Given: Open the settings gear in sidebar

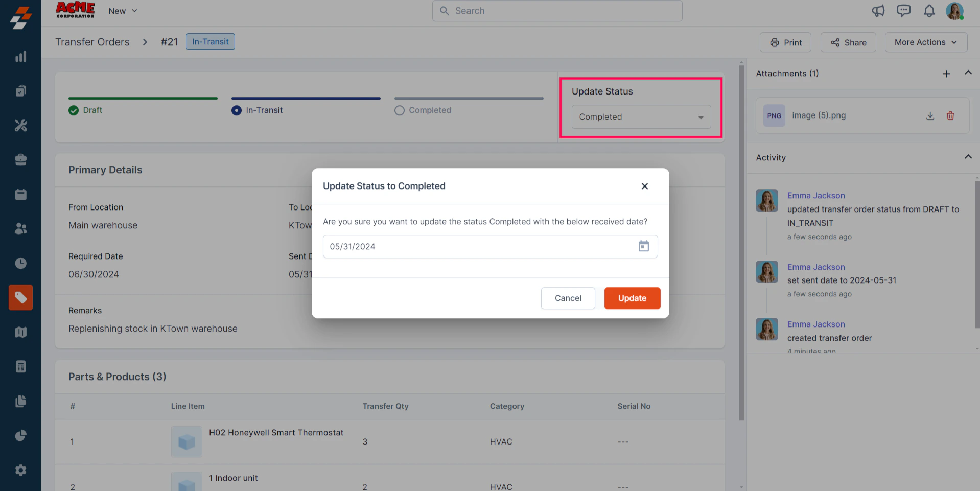Looking at the screenshot, I should [x=20, y=470].
